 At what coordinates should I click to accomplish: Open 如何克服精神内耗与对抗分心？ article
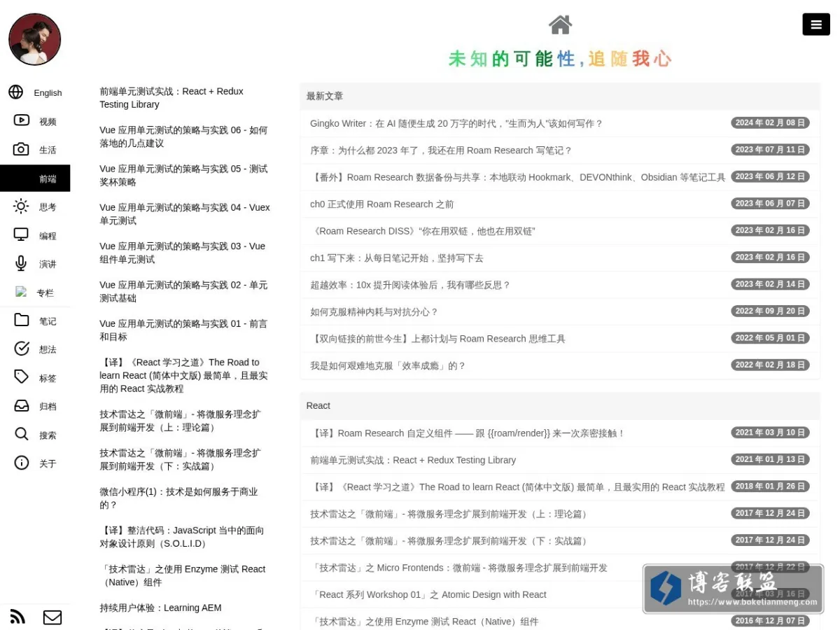tap(374, 311)
